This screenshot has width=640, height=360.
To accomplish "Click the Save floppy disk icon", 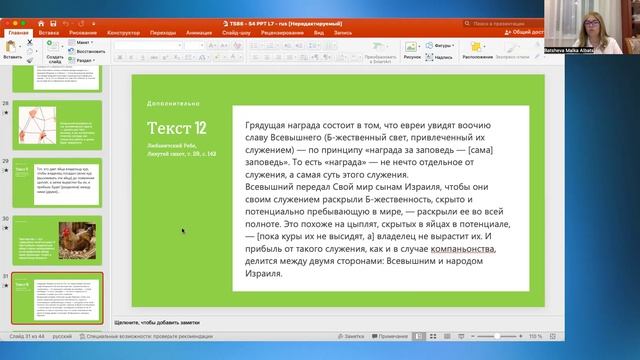I will pyautogui.click(x=53, y=24).
